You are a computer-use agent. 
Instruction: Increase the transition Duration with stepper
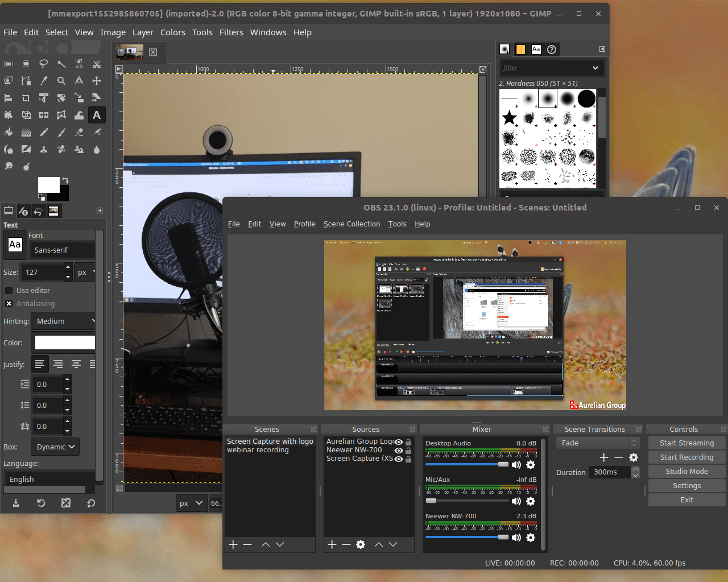pyautogui.click(x=635, y=469)
